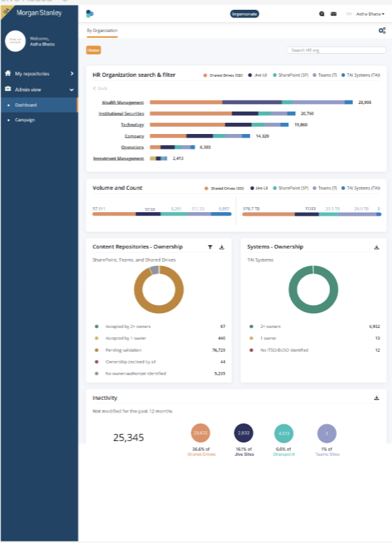The image size is (392, 543).
Task: Toggle Shared Drives legend in Volume and Count
Action: [x=224, y=188]
